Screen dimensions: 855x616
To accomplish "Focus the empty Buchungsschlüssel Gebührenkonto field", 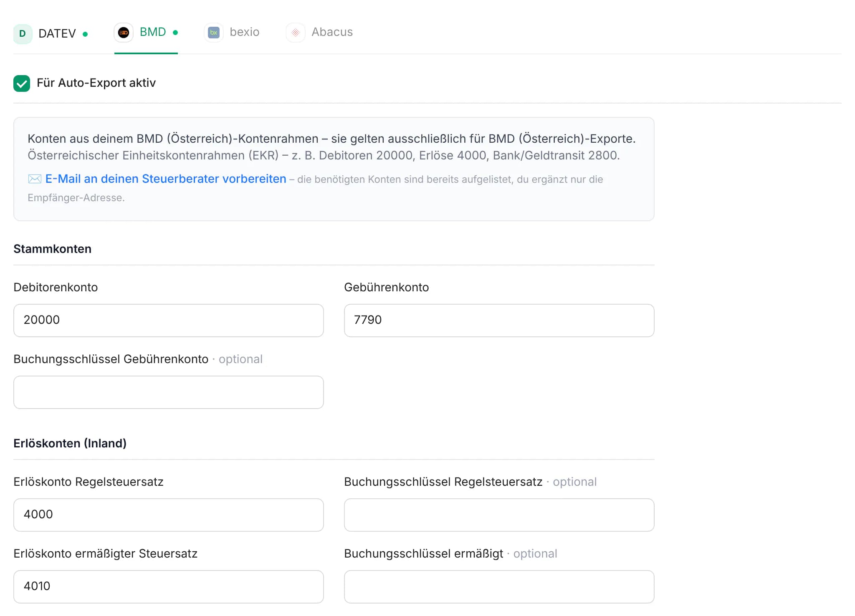I will point(169,392).
